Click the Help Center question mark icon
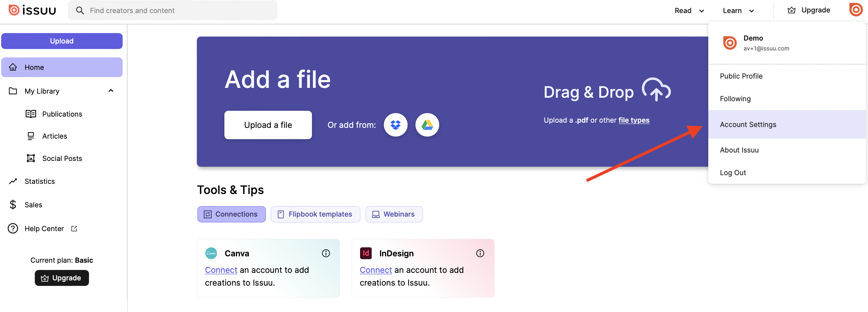The height and width of the screenshot is (312, 868). point(13,228)
